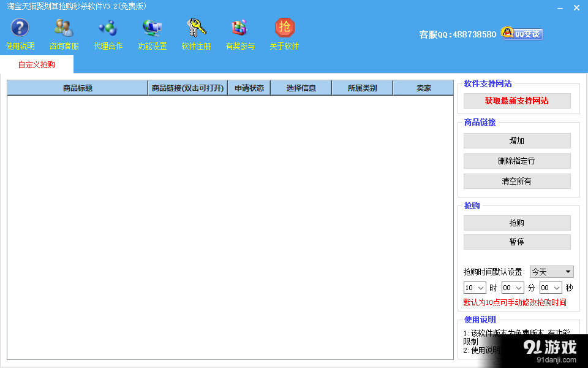
Task: Click the 关于软件 red 抢 icon
Action: pyautogui.click(x=285, y=28)
